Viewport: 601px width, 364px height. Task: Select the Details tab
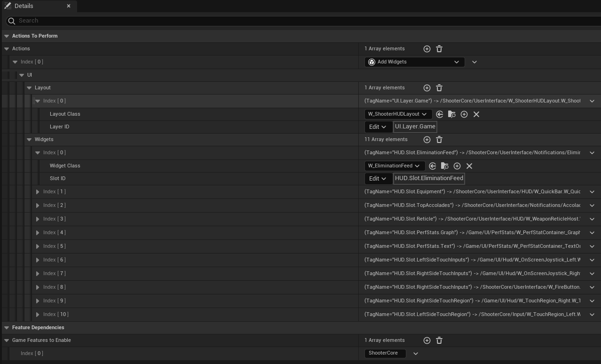24,6
